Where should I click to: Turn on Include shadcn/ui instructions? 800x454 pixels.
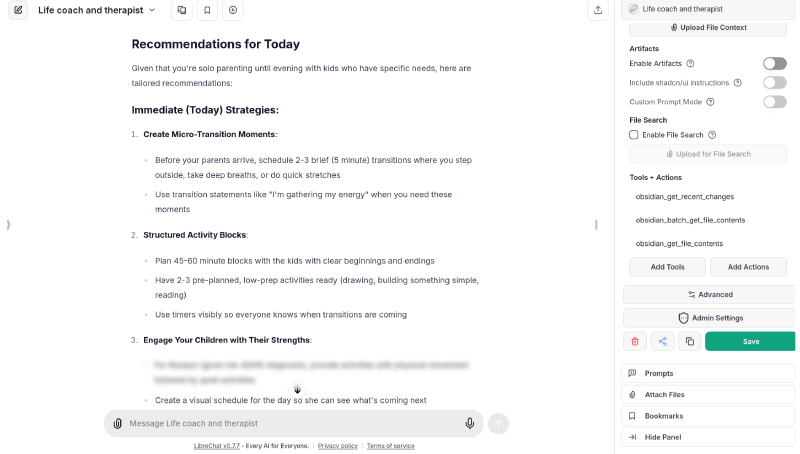tap(774, 82)
